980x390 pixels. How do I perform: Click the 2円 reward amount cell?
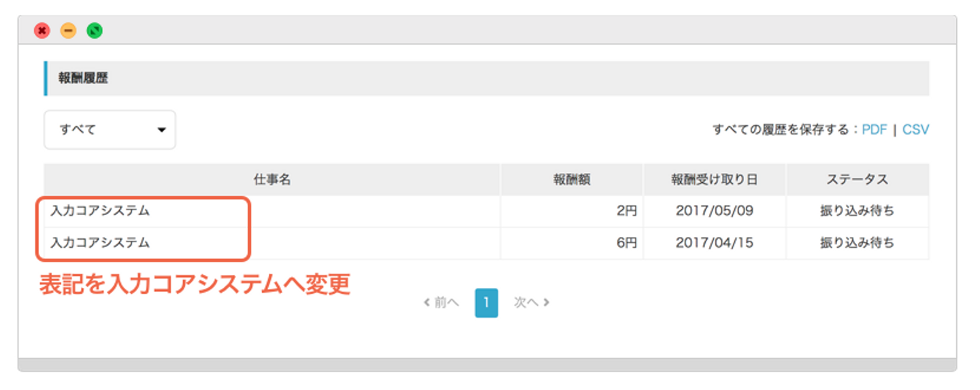pyautogui.click(x=572, y=211)
